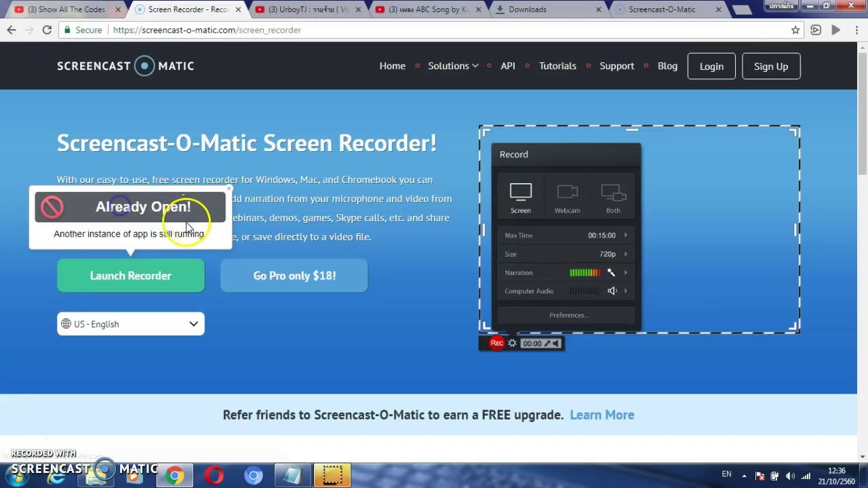Expand the Max Time option arrow
The image size is (868, 488).
pyautogui.click(x=625, y=235)
